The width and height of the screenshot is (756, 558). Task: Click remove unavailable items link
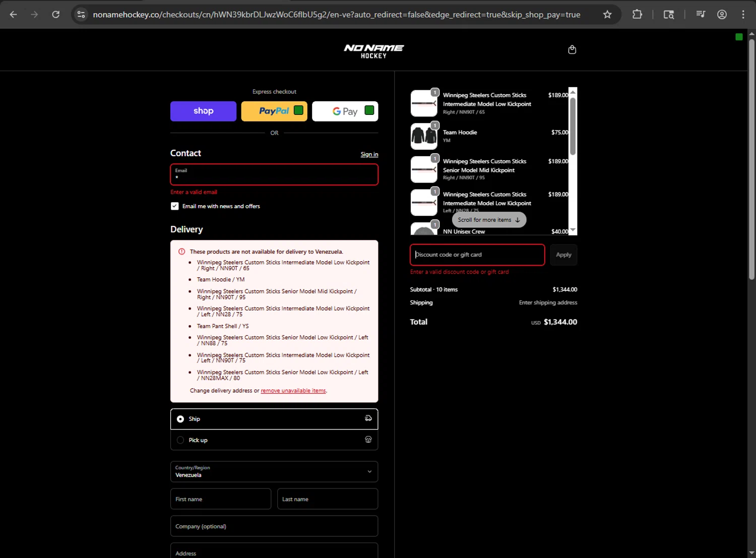point(293,391)
